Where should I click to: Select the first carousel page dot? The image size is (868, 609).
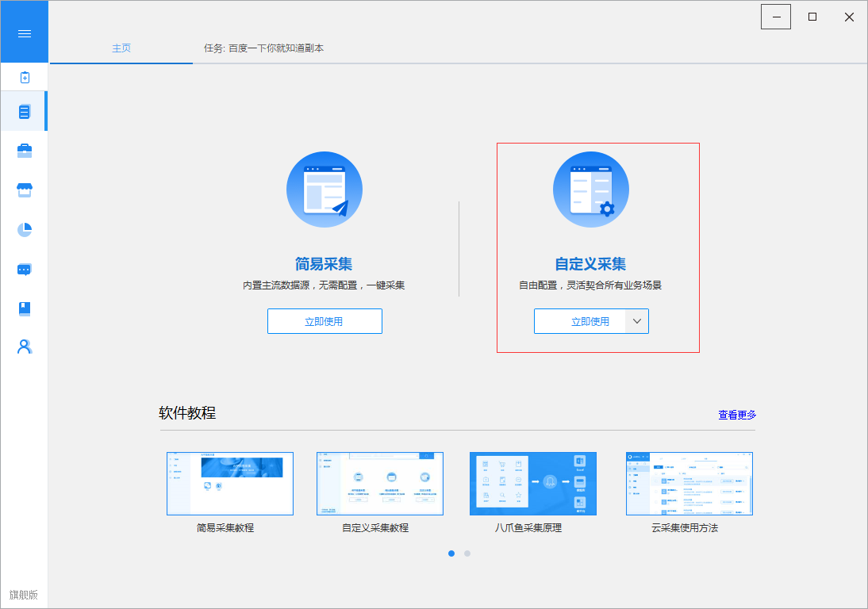(x=451, y=553)
